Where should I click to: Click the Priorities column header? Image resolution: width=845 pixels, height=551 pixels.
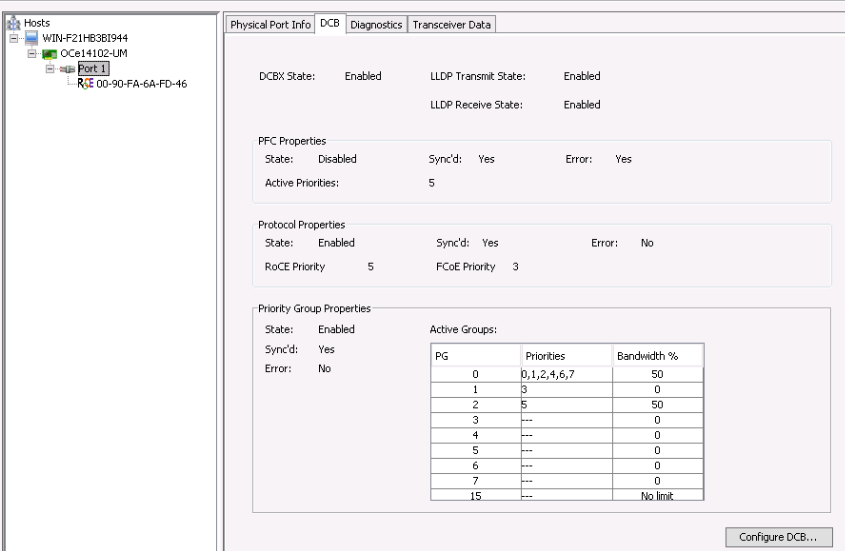(x=567, y=356)
